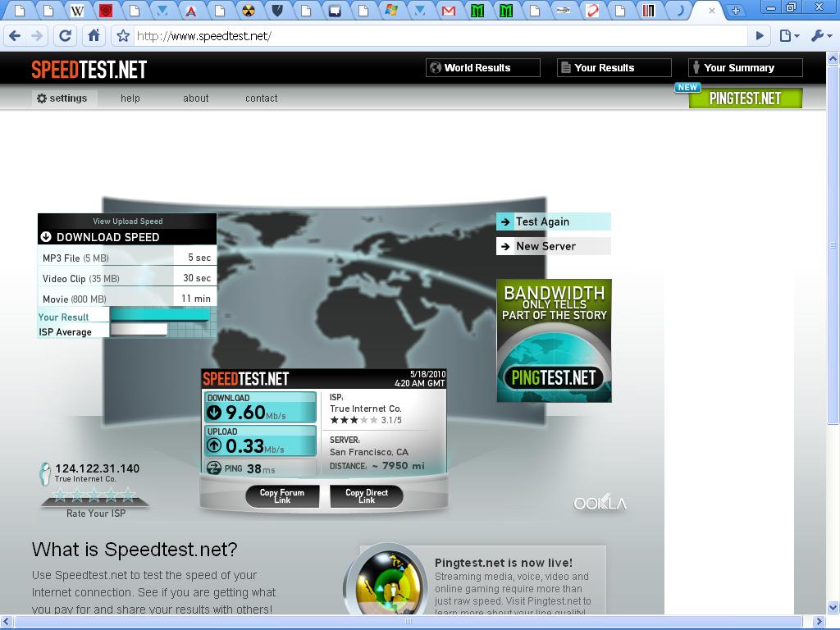Screen dimensions: 840x630
Task: Click the Your Result speed bar
Action: [x=160, y=314]
